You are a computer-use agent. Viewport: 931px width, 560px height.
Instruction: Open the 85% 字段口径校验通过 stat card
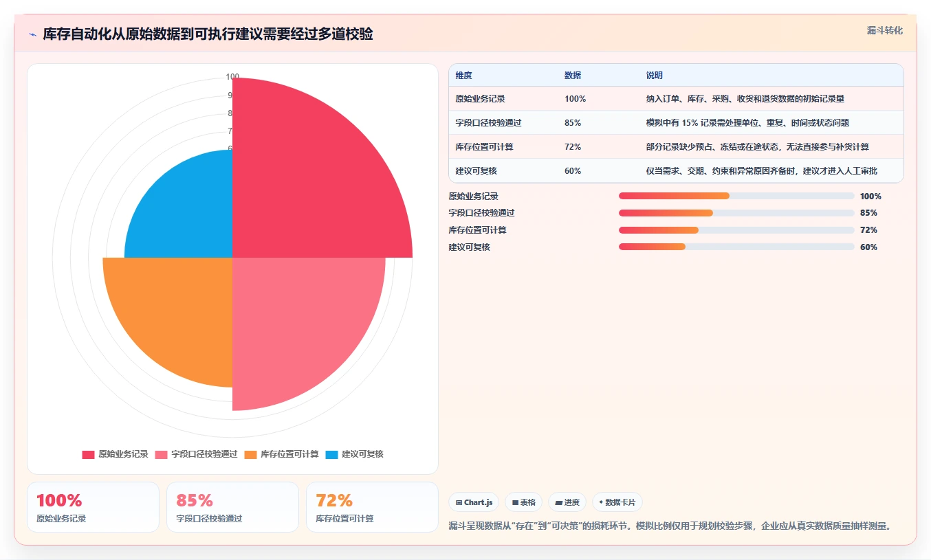click(x=232, y=507)
